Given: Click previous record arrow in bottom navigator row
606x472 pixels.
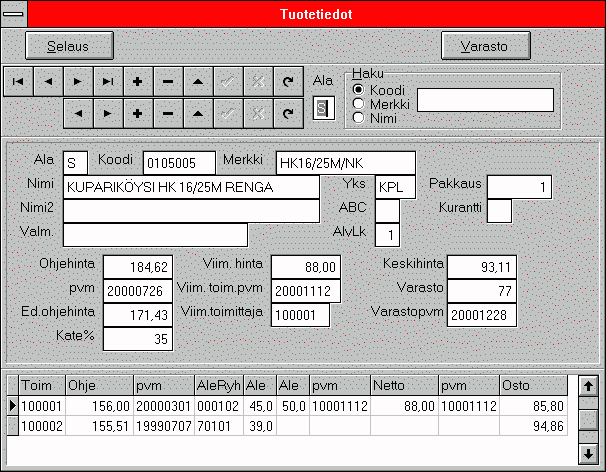Looking at the screenshot, I should [78, 113].
